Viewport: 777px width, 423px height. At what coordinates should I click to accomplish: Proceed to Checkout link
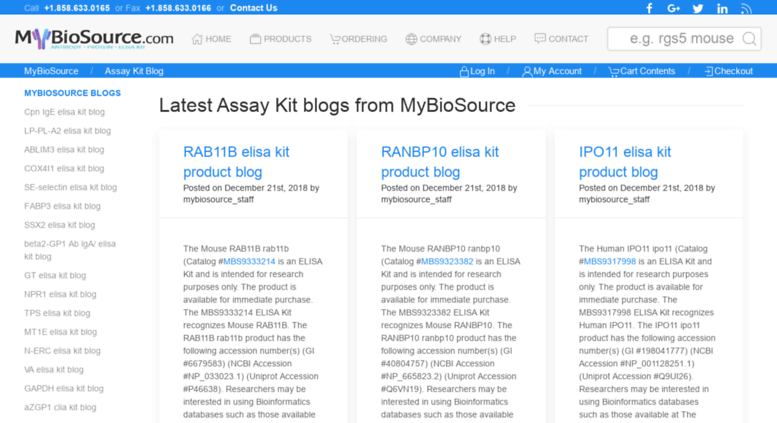728,71
